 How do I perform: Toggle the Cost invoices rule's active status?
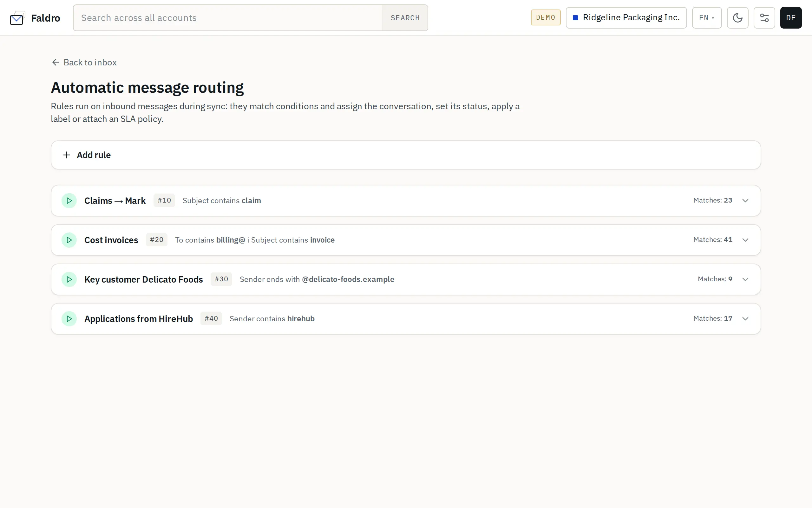click(69, 240)
